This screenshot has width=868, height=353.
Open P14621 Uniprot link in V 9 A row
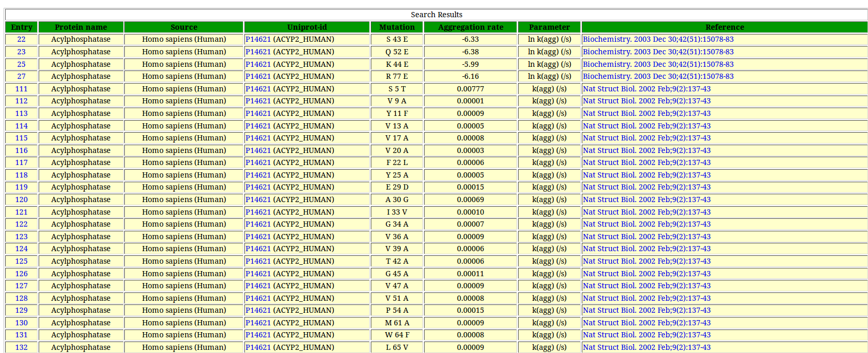(x=258, y=101)
